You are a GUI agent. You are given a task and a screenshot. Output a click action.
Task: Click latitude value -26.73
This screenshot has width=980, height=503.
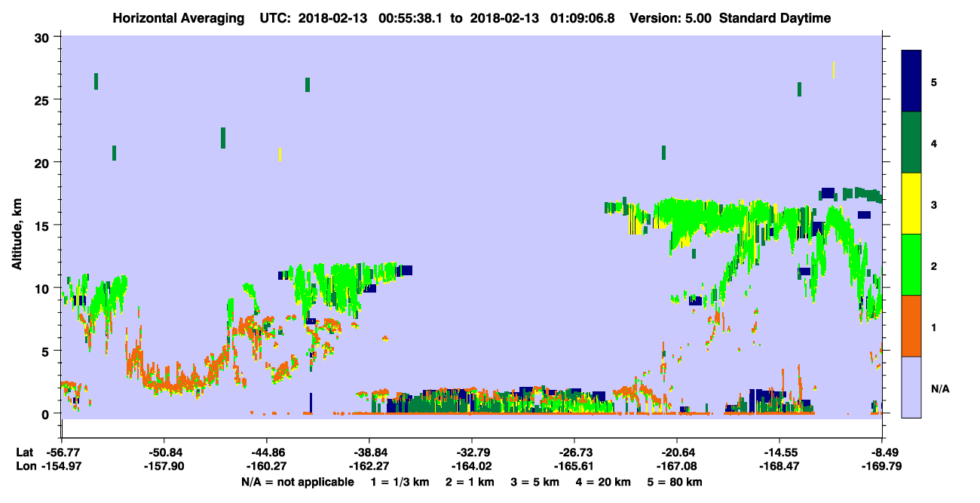(x=574, y=452)
